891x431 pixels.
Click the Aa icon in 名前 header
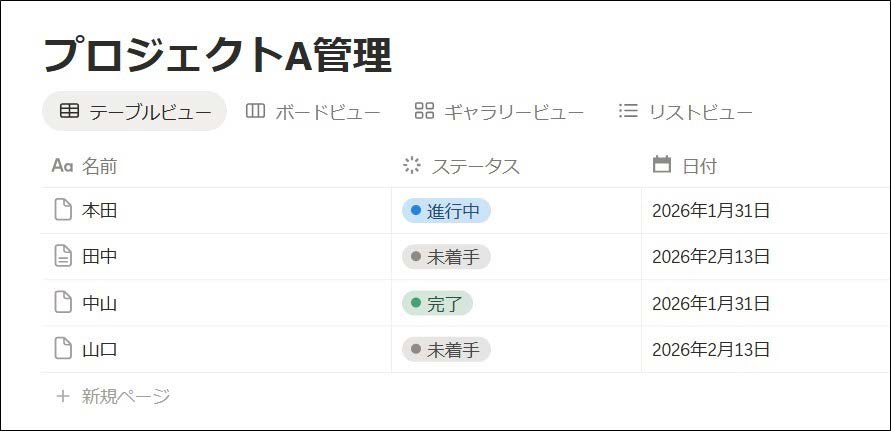[62, 165]
